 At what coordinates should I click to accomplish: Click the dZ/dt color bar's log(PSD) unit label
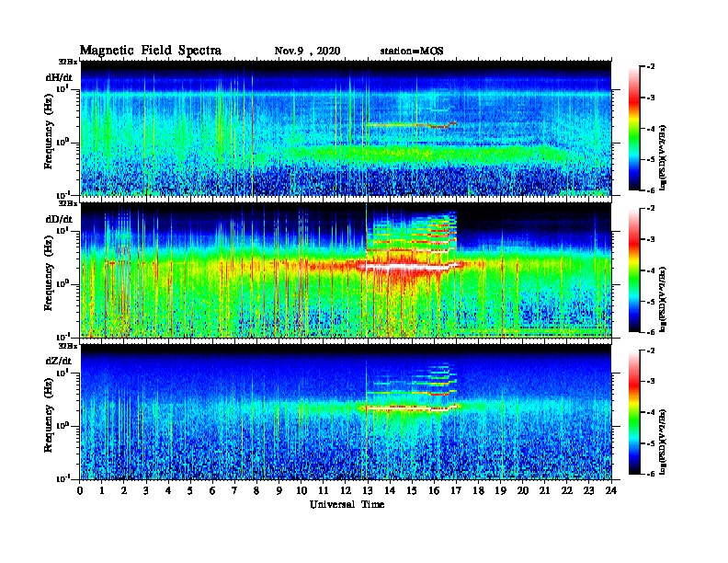664,442
